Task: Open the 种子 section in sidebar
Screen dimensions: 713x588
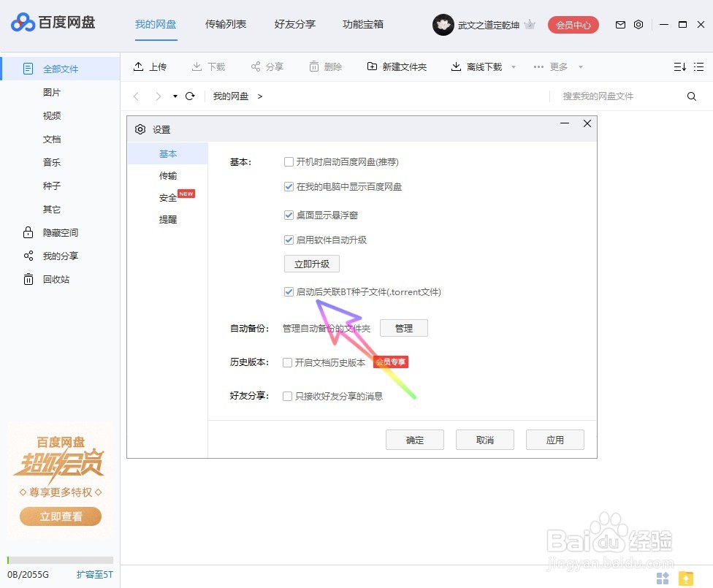Action: [52, 186]
